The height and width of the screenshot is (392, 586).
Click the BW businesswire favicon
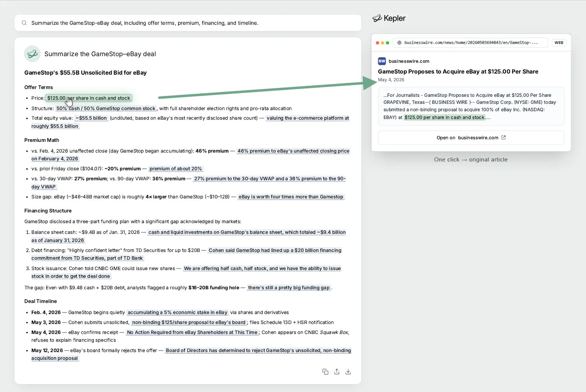pos(382,61)
